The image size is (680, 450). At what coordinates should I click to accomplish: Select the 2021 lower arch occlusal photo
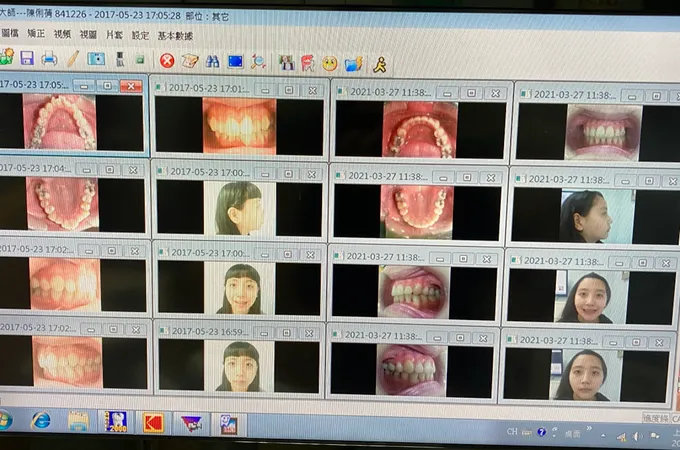[x=417, y=212]
